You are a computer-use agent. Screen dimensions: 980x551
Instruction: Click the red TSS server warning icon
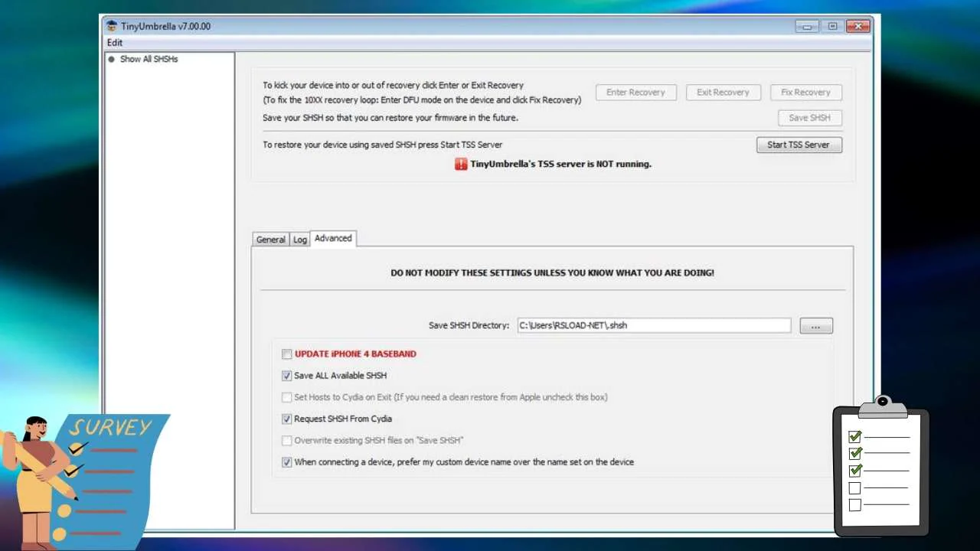[461, 164]
